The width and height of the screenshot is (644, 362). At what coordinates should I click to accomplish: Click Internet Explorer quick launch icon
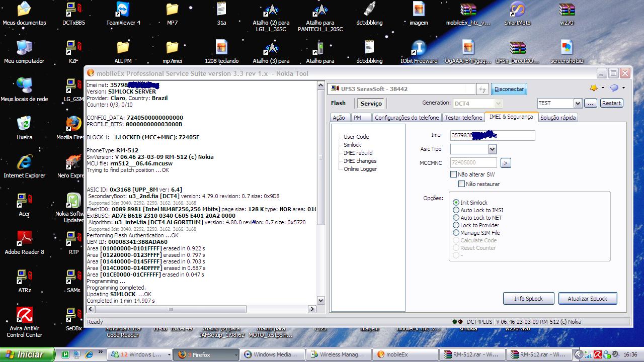tap(89, 354)
